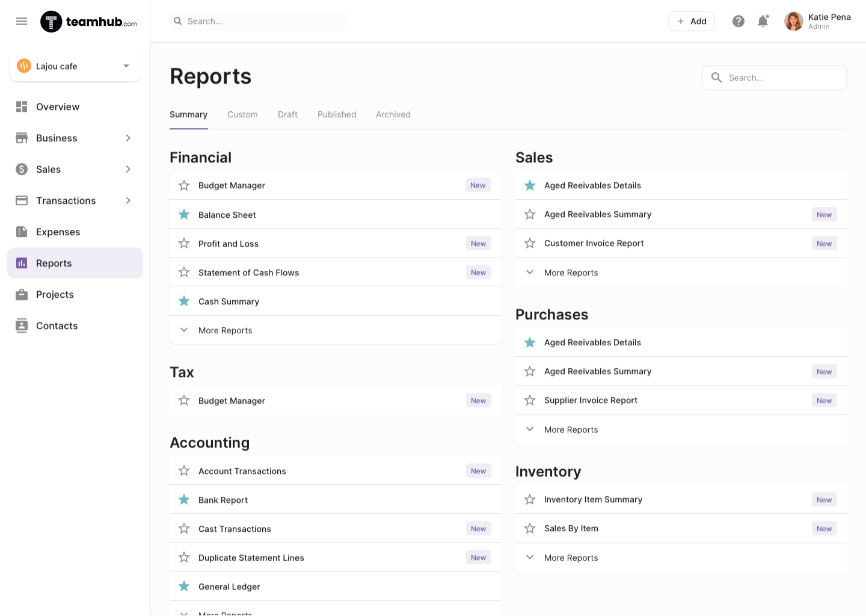Viewport: 866px width, 616px height.
Task: Click the Lajou cafe orange logo icon
Action: (x=24, y=66)
